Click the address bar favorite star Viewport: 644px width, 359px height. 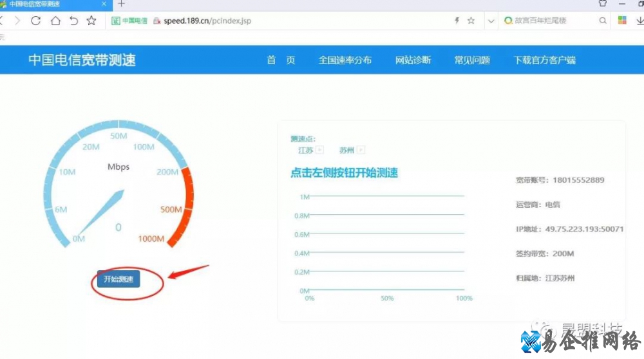click(x=471, y=21)
